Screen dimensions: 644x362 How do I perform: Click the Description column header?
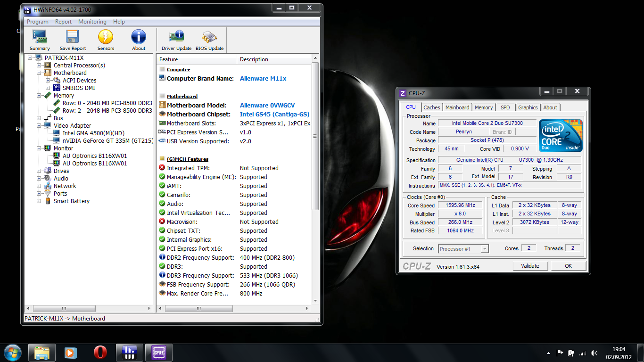tap(274, 59)
